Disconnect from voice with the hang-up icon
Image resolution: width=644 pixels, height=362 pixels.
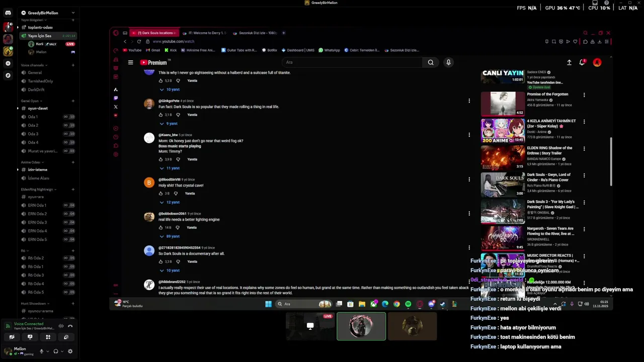pyautogui.click(x=70, y=326)
